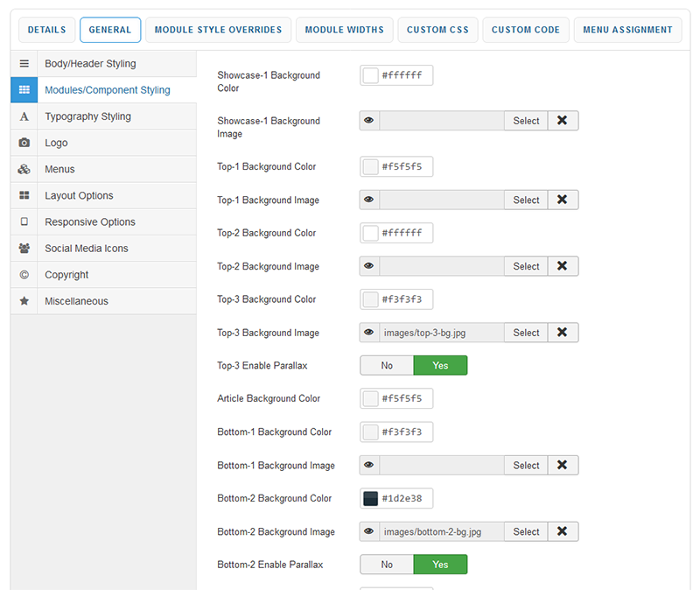The image size is (700, 590).
Task: Preview the Showcase-1 Background Image eye icon
Action: [x=369, y=121]
